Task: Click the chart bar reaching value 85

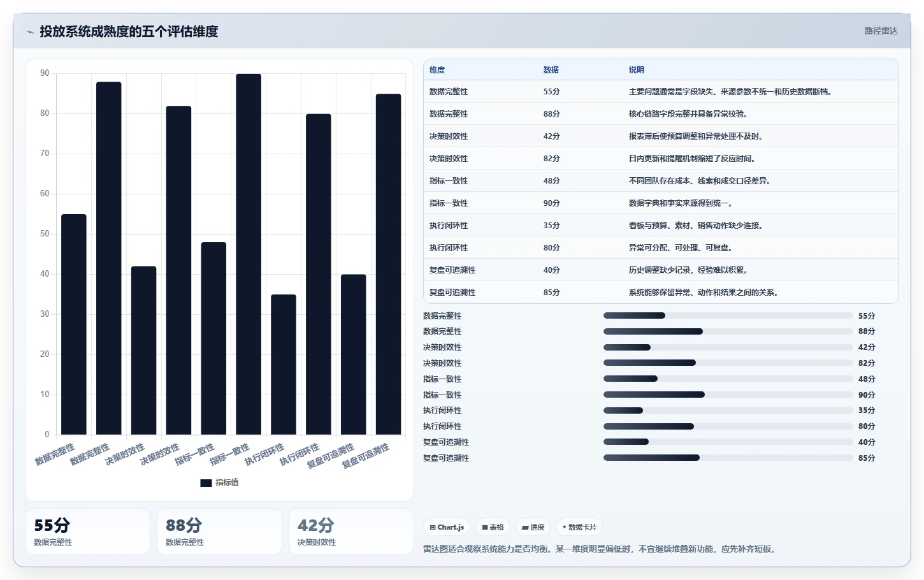Action: tap(389, 265)
